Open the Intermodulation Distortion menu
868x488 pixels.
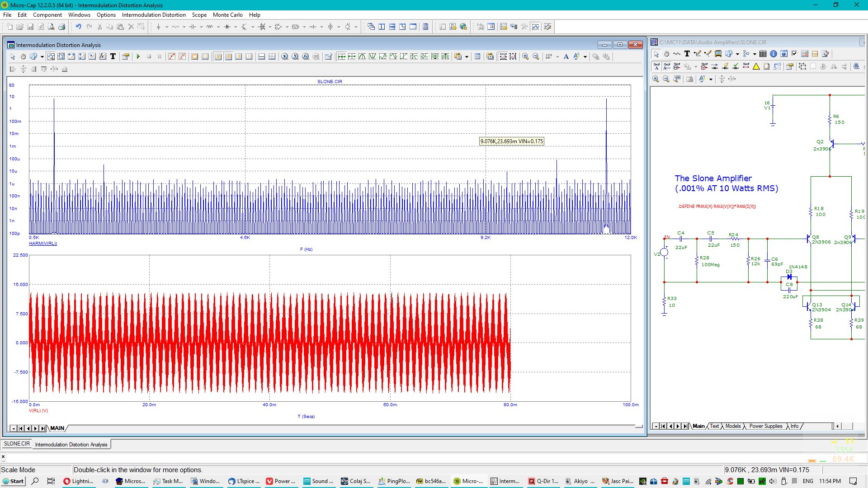[154, 15]
